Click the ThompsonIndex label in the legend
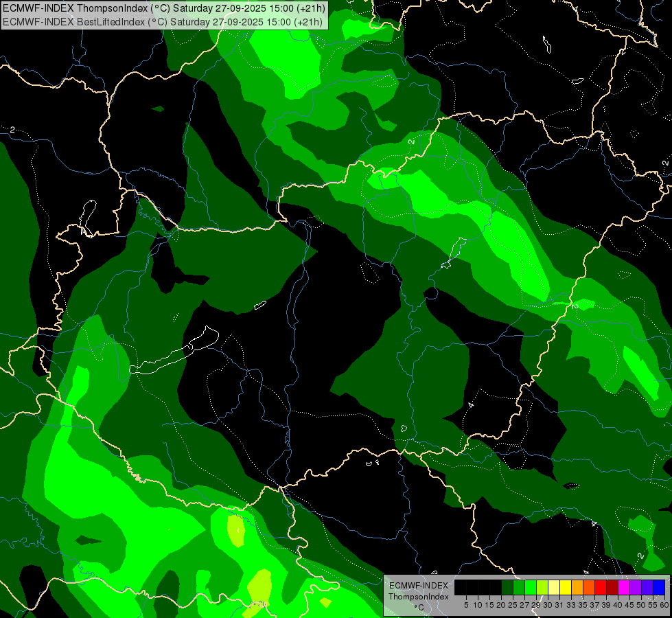 [419, 597]
